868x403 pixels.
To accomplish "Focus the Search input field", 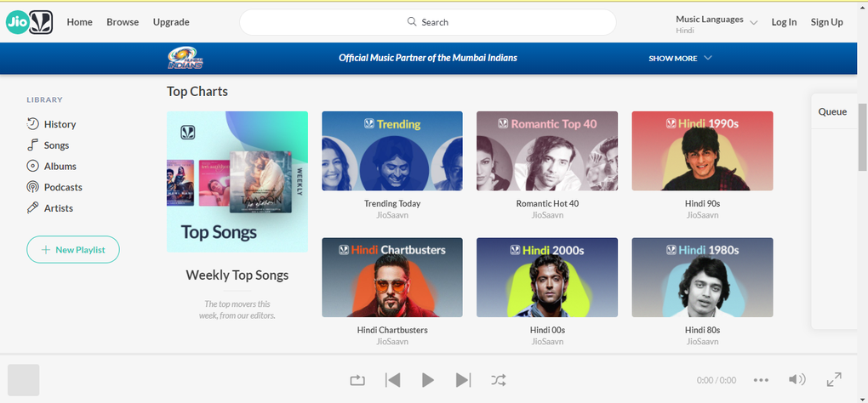I will [x=428, y=22].
